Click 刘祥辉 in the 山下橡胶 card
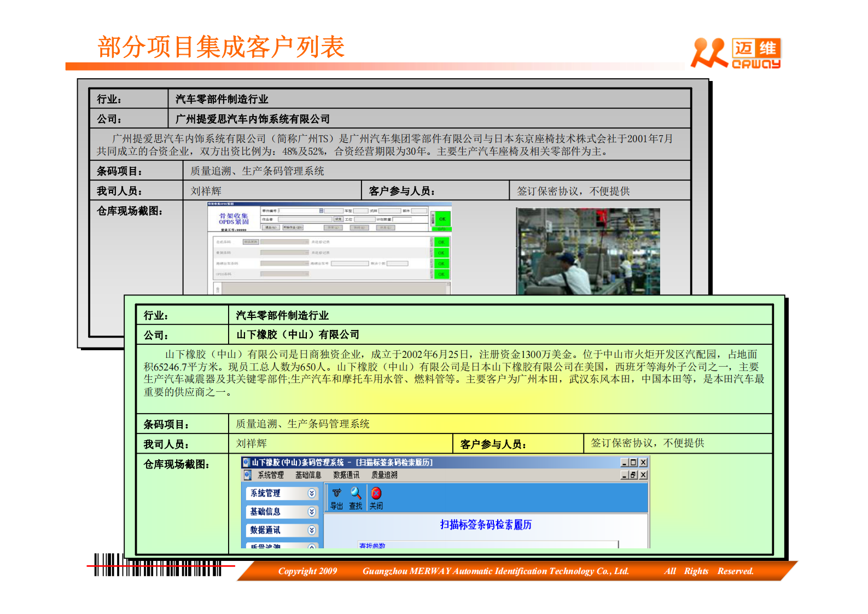 (x=252, y=443)
